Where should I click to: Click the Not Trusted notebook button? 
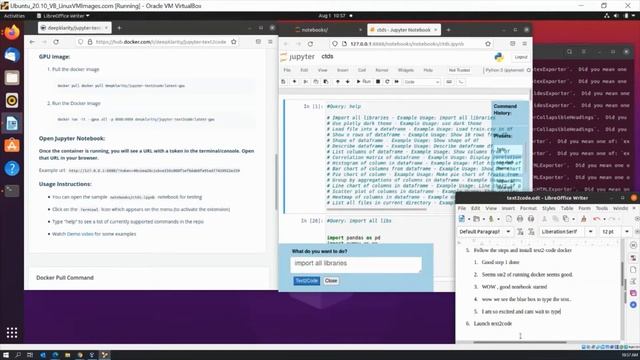(x=459, y=70)
